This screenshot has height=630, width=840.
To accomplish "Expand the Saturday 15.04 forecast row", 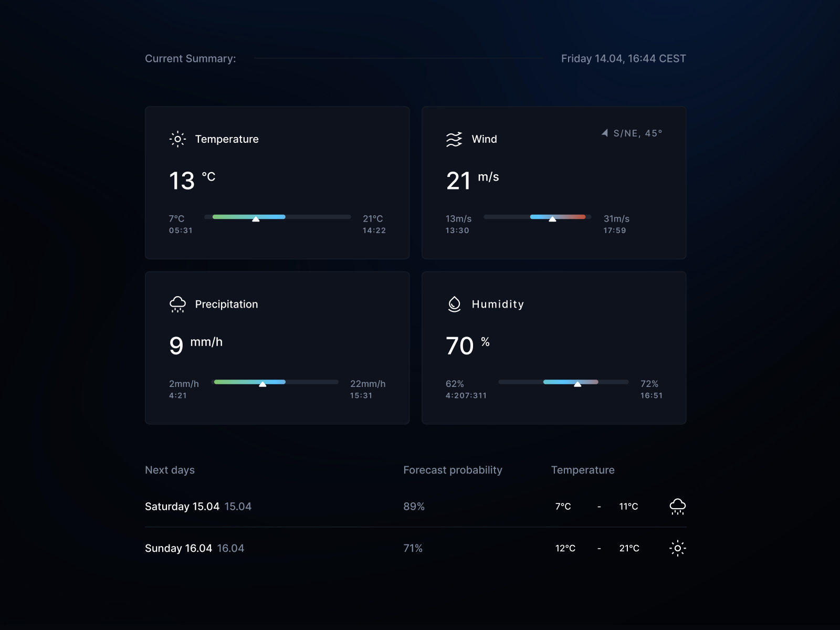I will (x=198, y=506).
